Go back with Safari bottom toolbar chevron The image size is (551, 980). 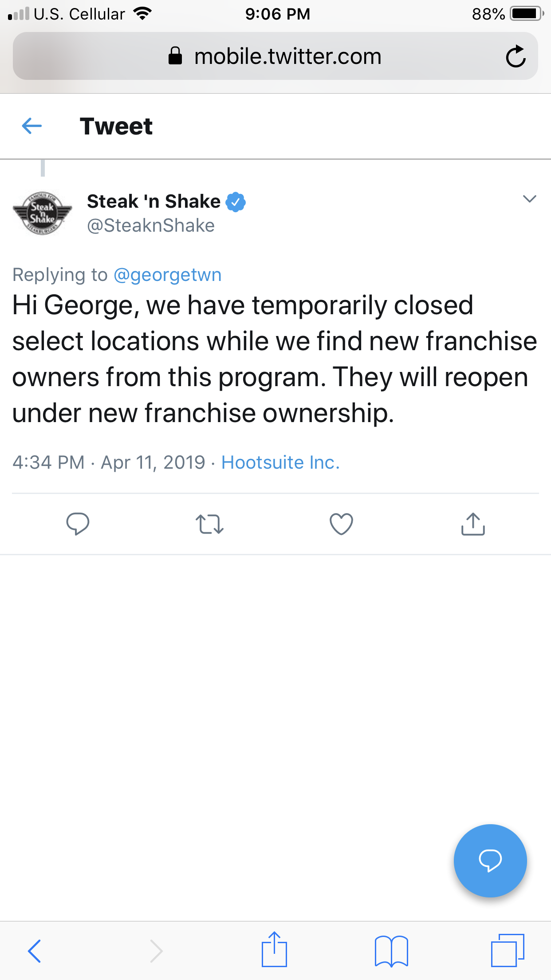tap(34, 951)
